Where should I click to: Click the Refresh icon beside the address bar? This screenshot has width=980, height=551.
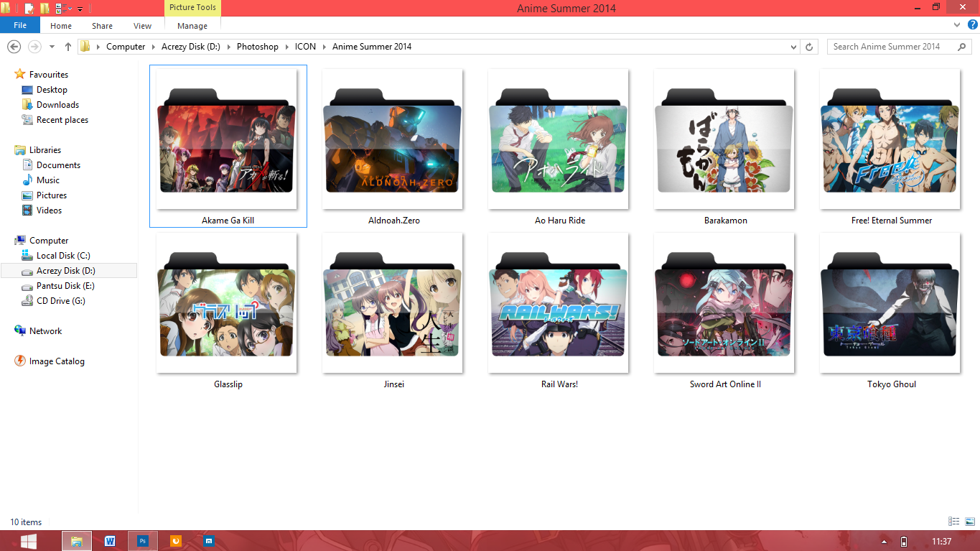(810, 47)
